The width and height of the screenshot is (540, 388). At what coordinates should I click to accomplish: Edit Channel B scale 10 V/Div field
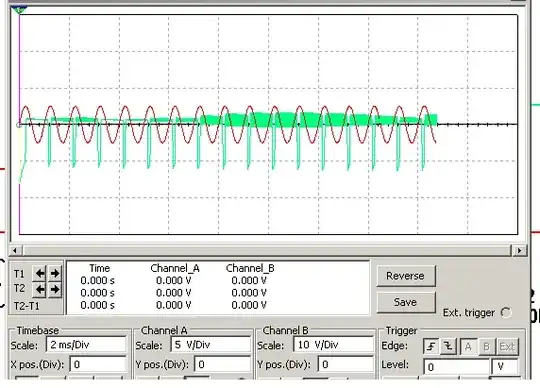(x=334, y=345)
